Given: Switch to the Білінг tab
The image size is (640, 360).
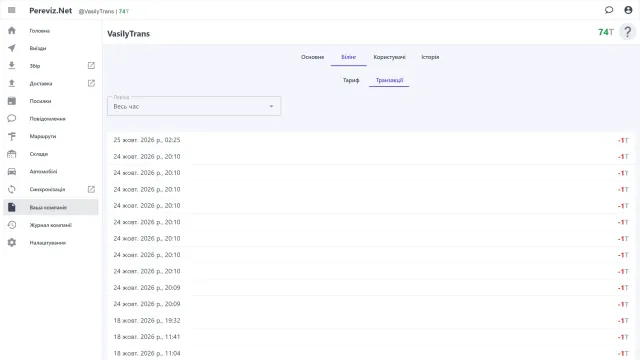Looking at the screenshot, I should (x=349, y=57).
